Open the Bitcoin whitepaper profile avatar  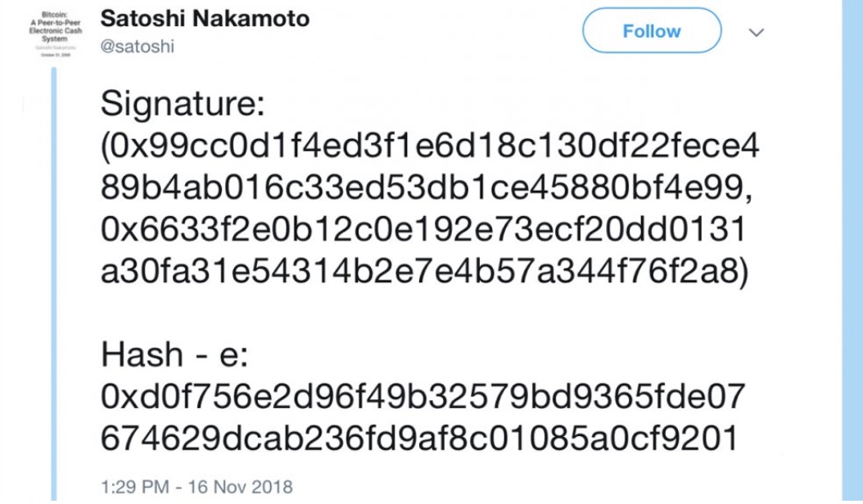[x=56, y=34]
